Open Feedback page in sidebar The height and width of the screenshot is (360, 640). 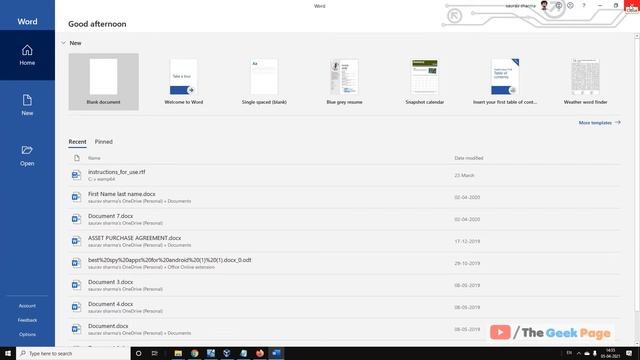click(27, 320)
